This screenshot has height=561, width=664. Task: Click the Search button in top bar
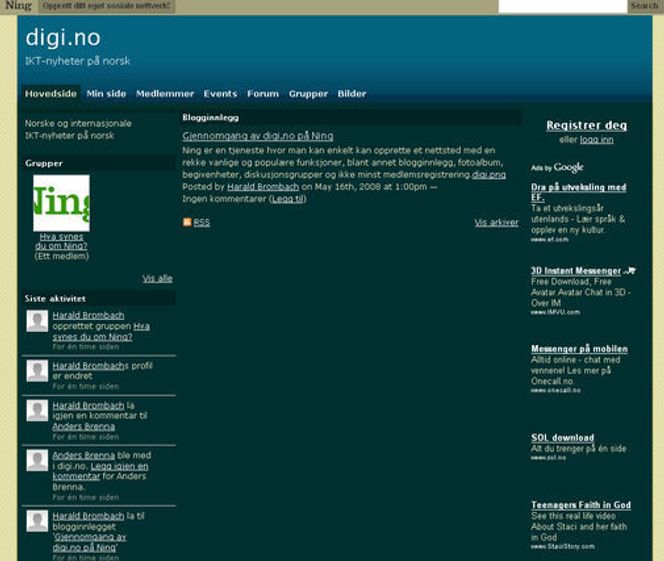(x=645, y=6)
